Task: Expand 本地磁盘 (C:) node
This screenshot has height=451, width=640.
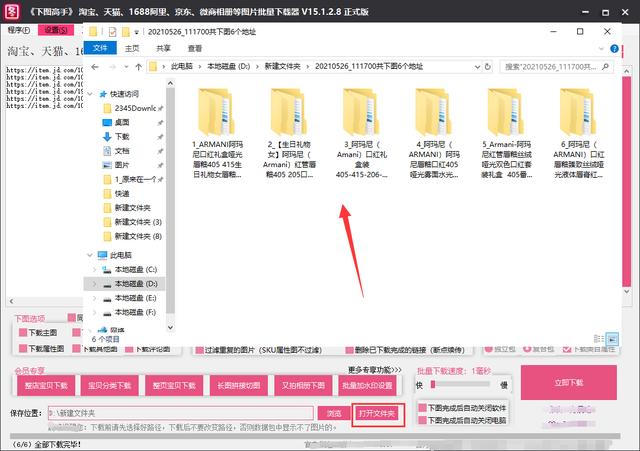Action: 95,269
